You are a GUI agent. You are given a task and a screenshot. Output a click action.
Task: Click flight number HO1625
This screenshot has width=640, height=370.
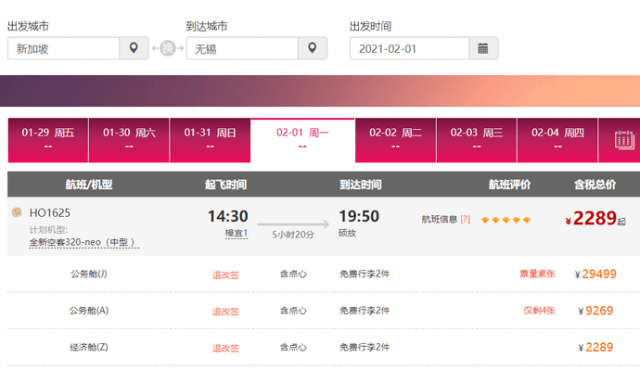click(50, 213)
